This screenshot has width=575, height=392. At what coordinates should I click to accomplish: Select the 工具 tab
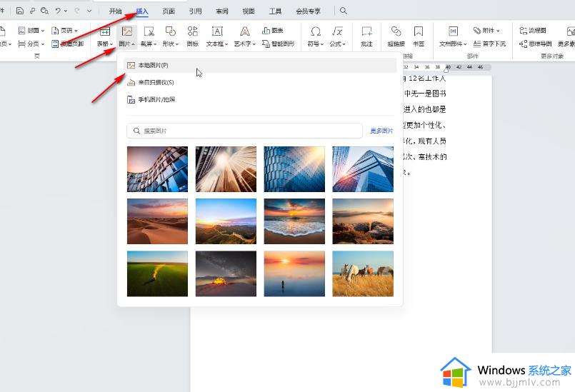(x=275, y=11)
